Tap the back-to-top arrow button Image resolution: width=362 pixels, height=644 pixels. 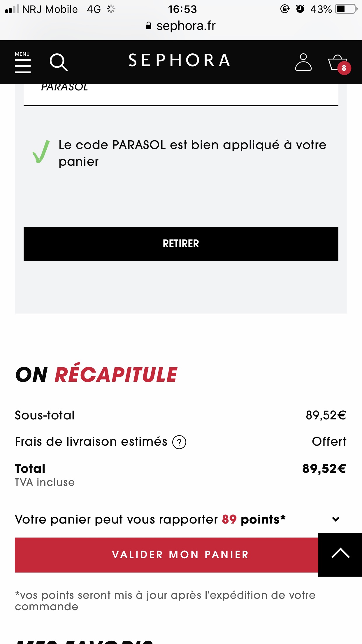[x=340, y=554]
